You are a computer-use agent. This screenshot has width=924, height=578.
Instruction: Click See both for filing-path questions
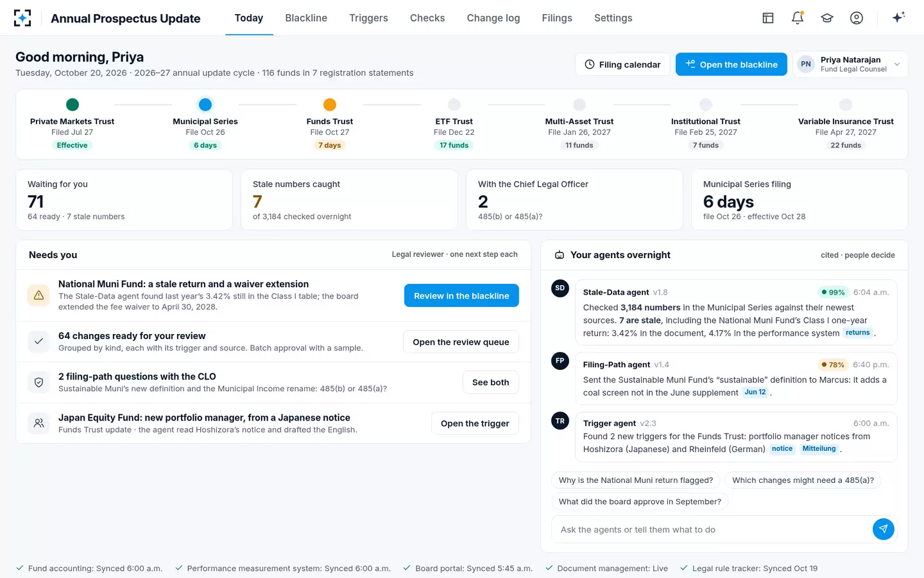(x=491, y=383)
